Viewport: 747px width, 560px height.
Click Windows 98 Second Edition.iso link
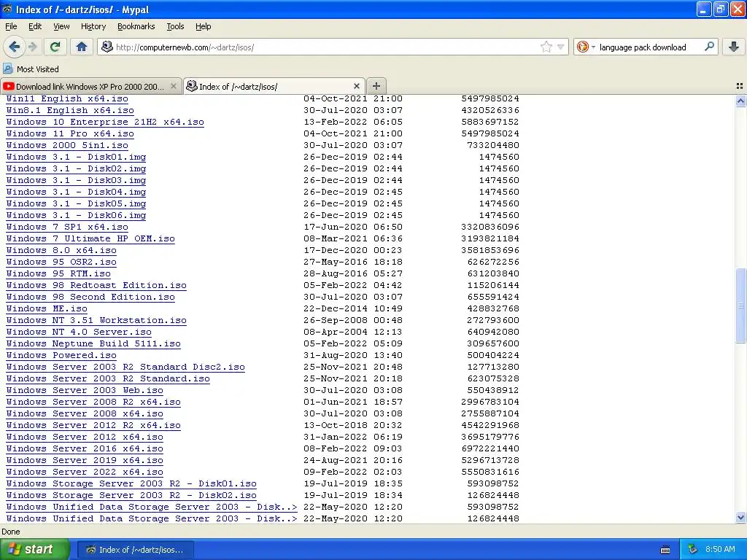point(90,297)
